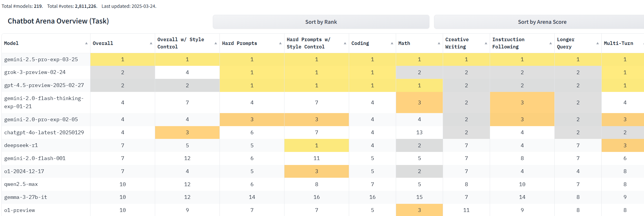644x216 pixels.
Task: Click the Multi-Turn column header
Action: (x=618, y=43)
